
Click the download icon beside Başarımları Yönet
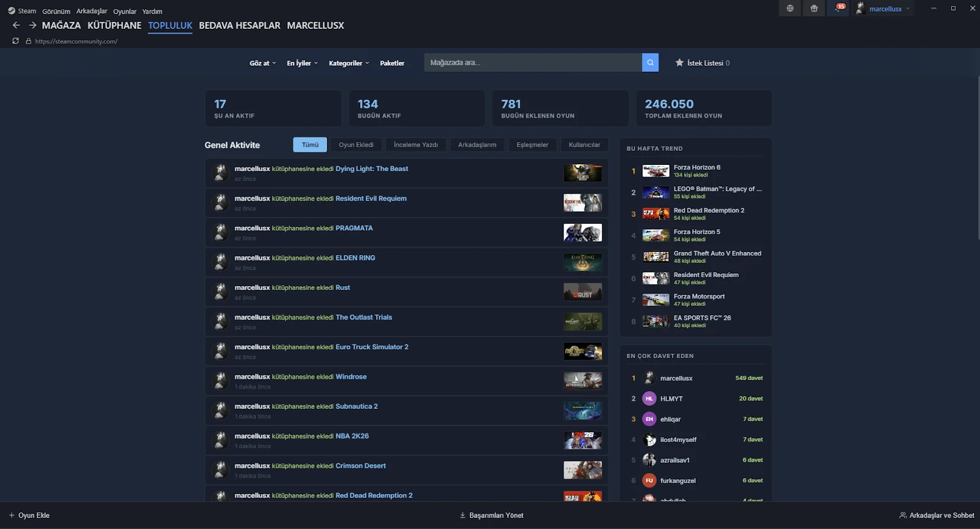coord(462,516)
